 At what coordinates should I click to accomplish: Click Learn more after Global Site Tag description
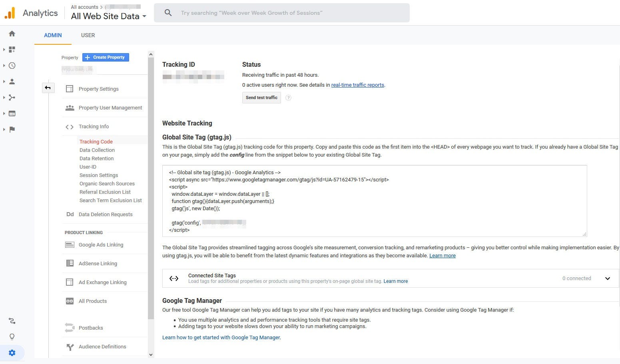tap(443, 256)
